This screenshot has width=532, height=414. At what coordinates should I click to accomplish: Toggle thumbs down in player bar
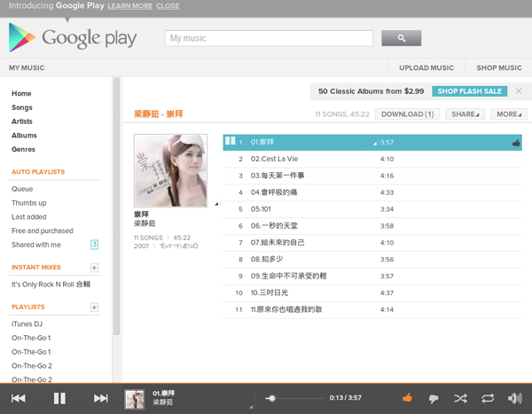(x=434, y=399)
